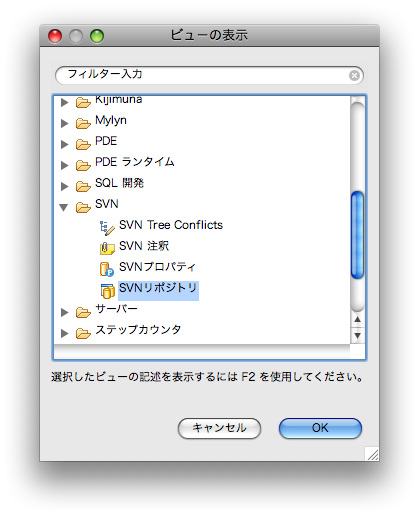Expand the ステップカウンタ category
The width and height of the screenshot is (419, 516).
click(x=64, y=333)
